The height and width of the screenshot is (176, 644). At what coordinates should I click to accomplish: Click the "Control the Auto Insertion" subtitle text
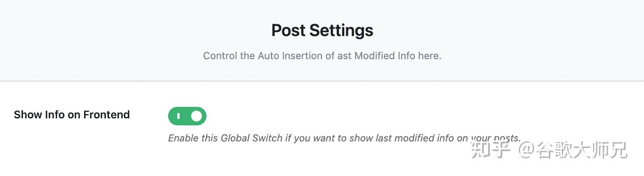click(x=322, y=56)
